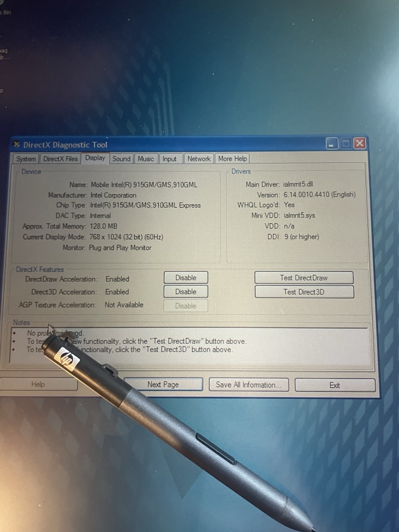Click the Test DirectDraw note line

coord(137,341)
